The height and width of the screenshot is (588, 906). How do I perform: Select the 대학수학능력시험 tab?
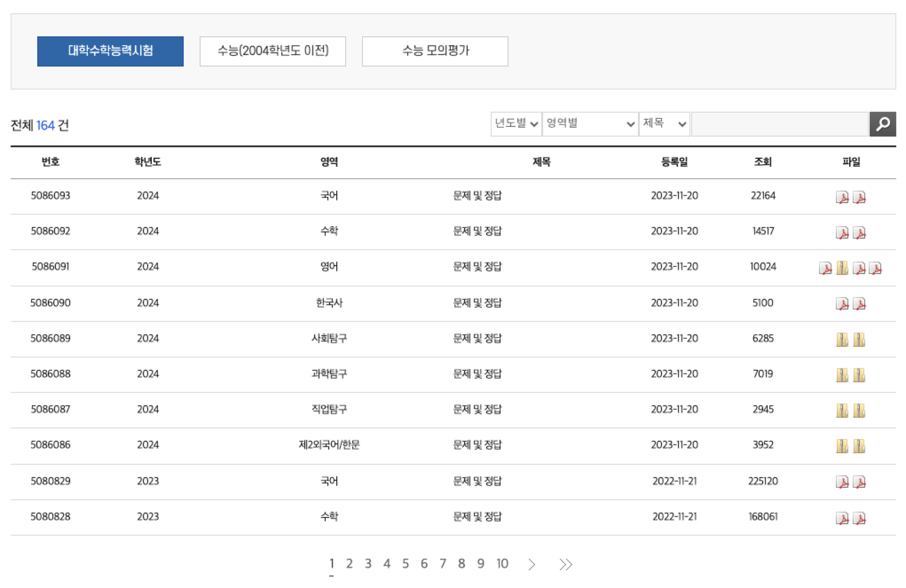point(110,51)
